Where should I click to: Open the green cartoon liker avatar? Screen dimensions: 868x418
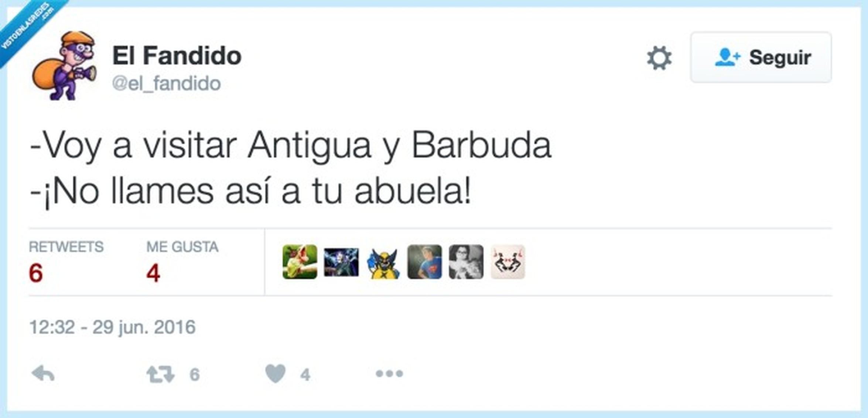point(300,262)
